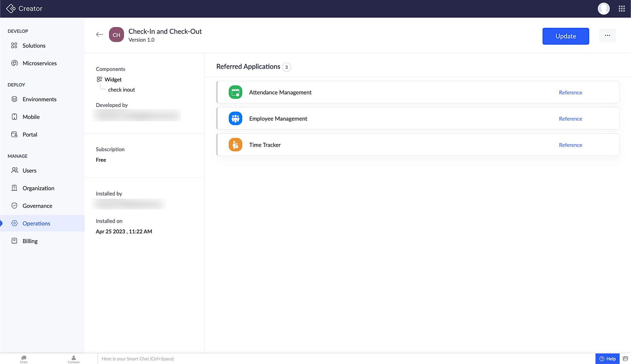Click the Attendance Management app icon
Image resolution: width=631 pixels, height=364 pixels.
coord(235,92)
